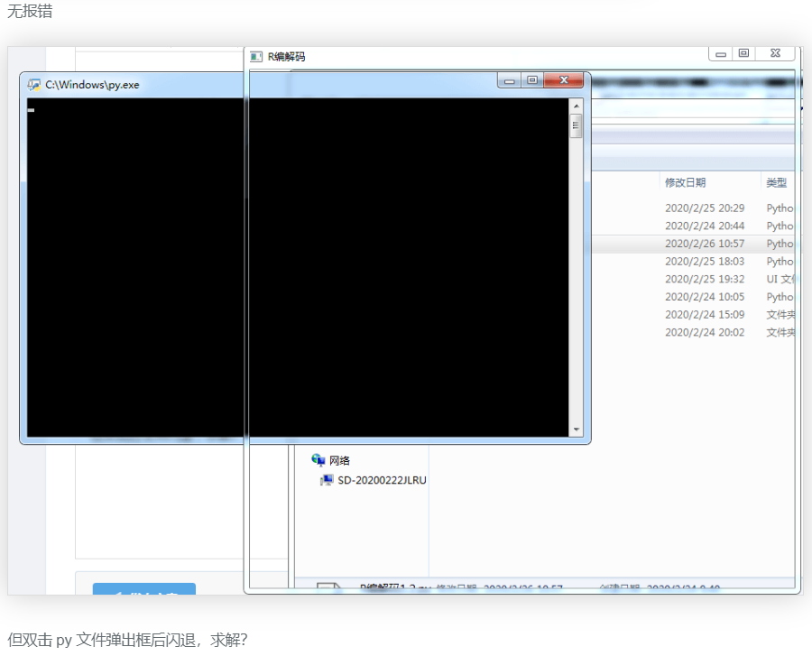This screenshot has width=812, height=656.
Task: Click the R编解码 window title icon
Action: [256, 57]
